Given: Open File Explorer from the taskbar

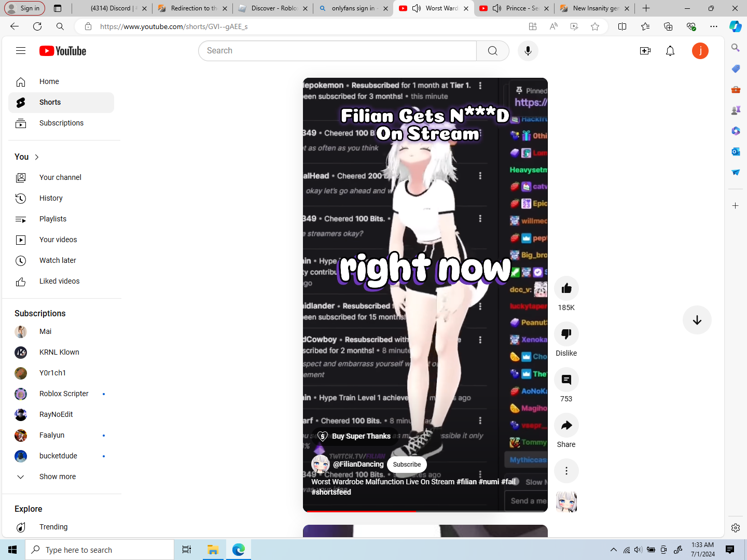Looking at the screenshot, I should pyautogui.click(x=213, y=550).
